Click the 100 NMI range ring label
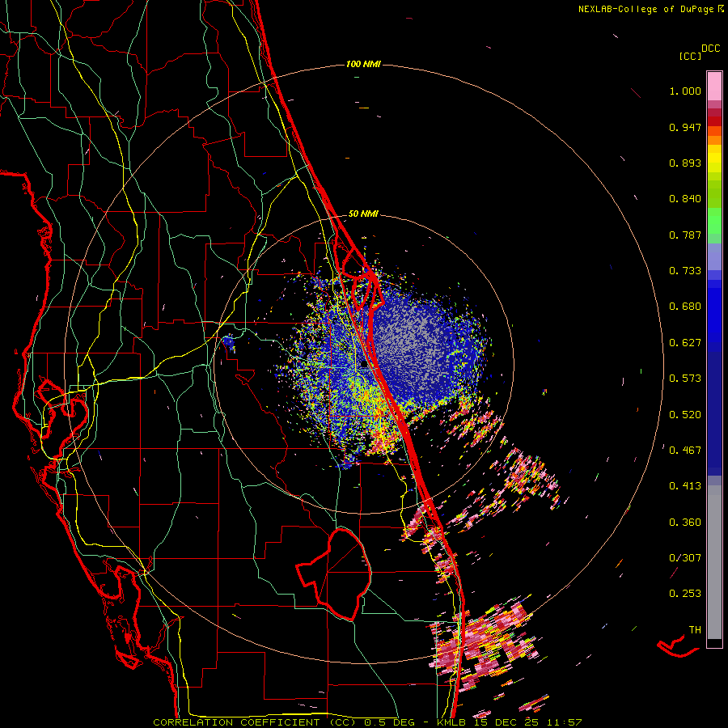This screenshot has width=728, height=728. (x=363, y=64)
